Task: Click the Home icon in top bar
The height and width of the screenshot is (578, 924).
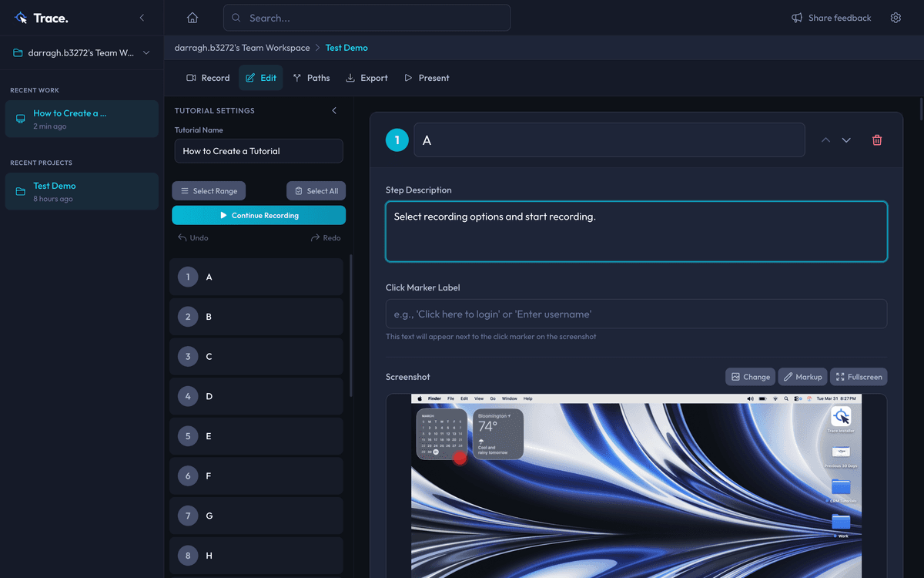Action: [x=192, y=18]
